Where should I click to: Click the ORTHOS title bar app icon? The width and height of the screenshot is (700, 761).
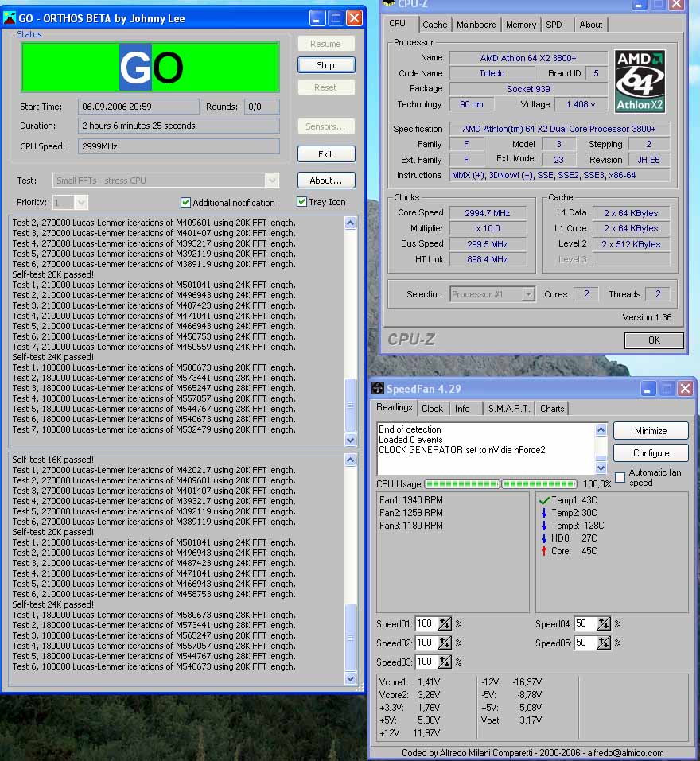click(10, 18)
